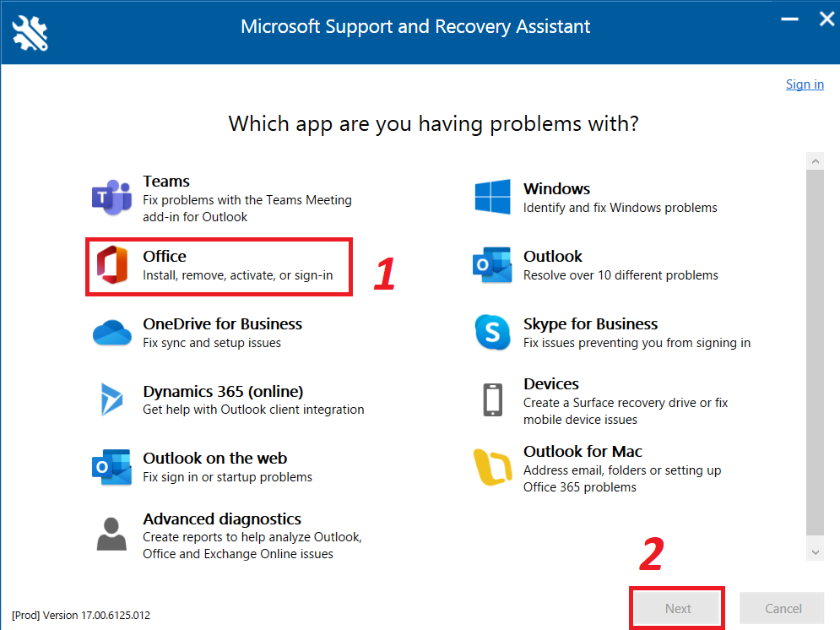Click 'Identify and fix Windows problems' text
Screen dimensions: 840x630
point(620,208)
